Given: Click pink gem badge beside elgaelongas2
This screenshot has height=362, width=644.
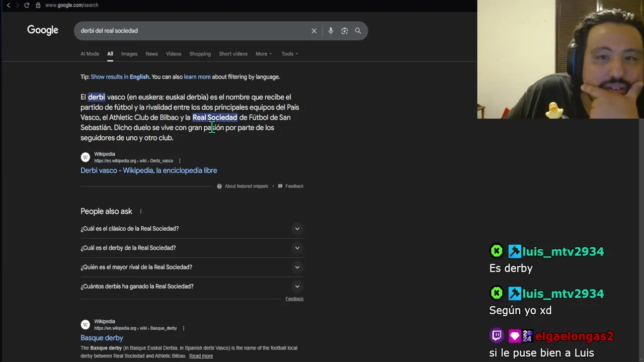Looking at the screenshot, I should (514, 336).
